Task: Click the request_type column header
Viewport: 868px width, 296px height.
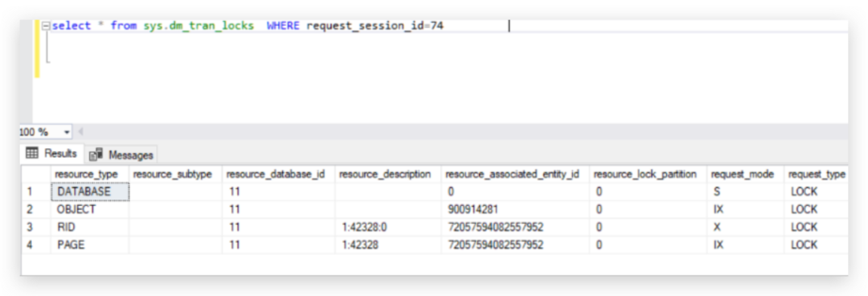Action: (x=817, y=174)
